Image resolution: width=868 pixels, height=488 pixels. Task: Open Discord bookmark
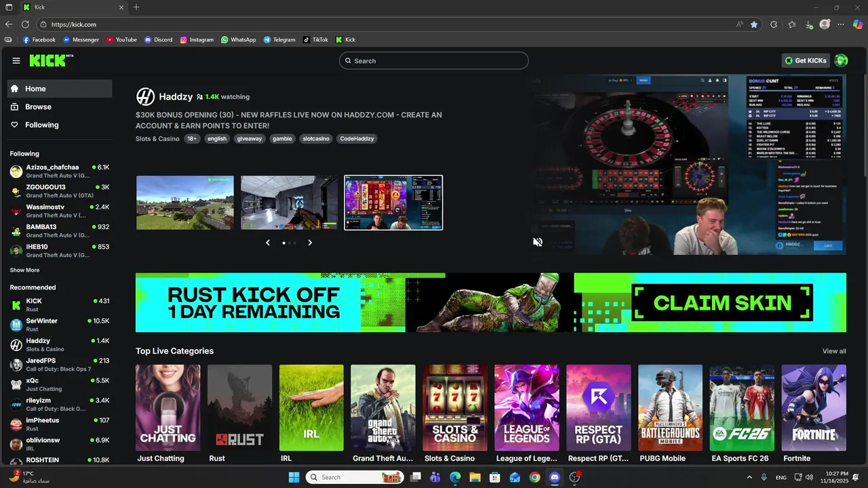pyautogui.click(x=159, y=40)
